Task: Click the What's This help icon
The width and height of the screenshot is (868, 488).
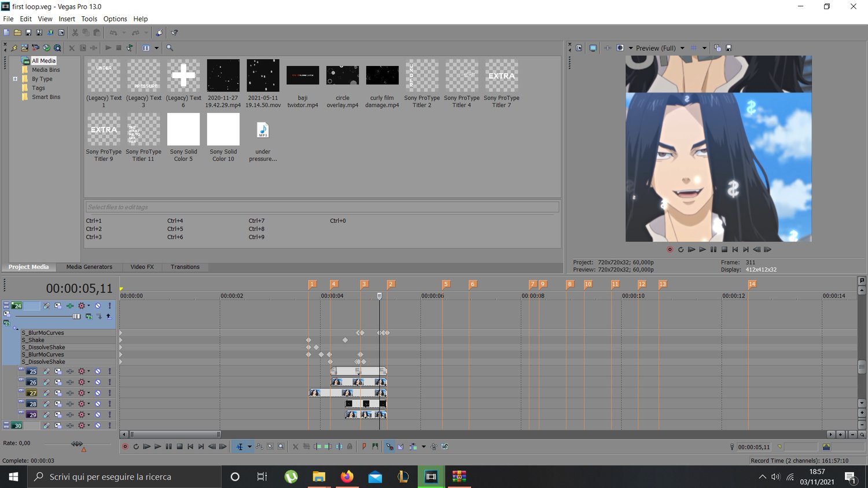Action: 174,32
